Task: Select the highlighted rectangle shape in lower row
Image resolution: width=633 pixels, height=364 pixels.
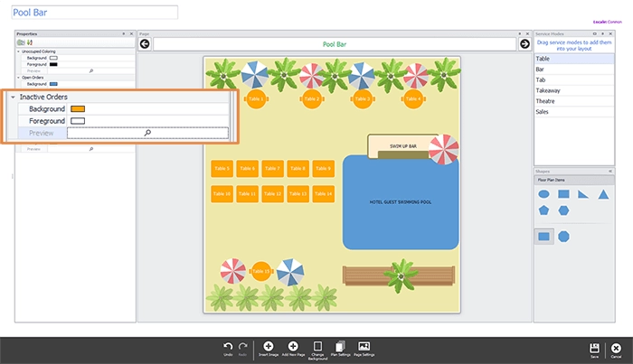Action: tap(543, 237)
